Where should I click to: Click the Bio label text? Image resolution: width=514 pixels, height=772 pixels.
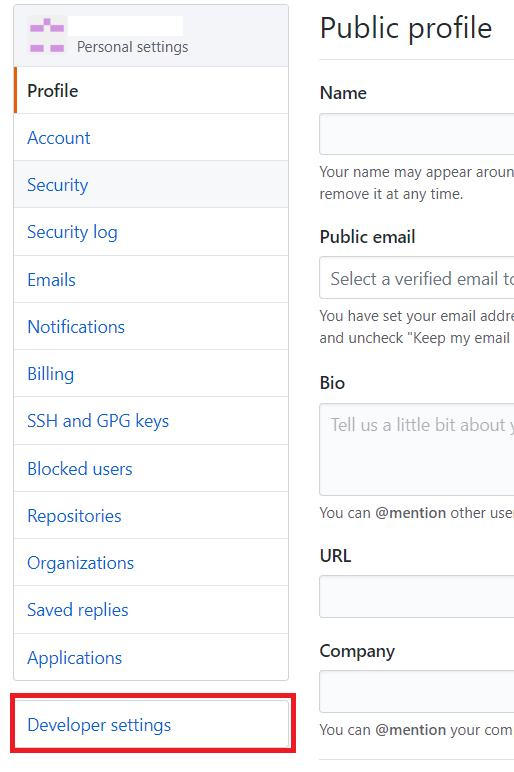332,383
